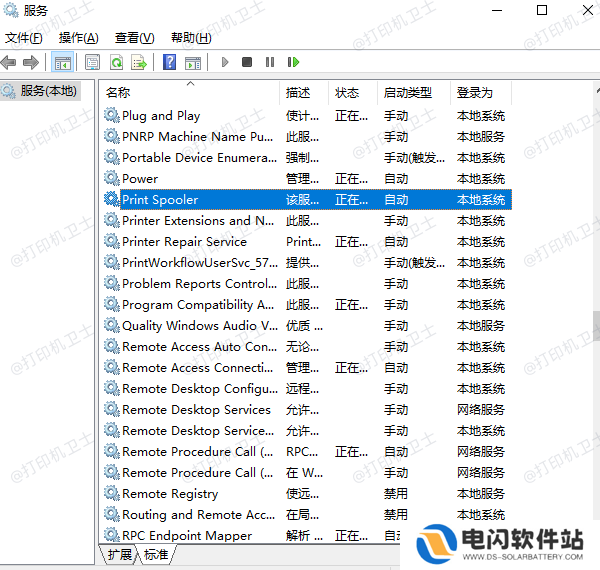Click 禁用 startup type of Remote Registry
This screenshot has height=570, width=600.
[x=396, y=493]
